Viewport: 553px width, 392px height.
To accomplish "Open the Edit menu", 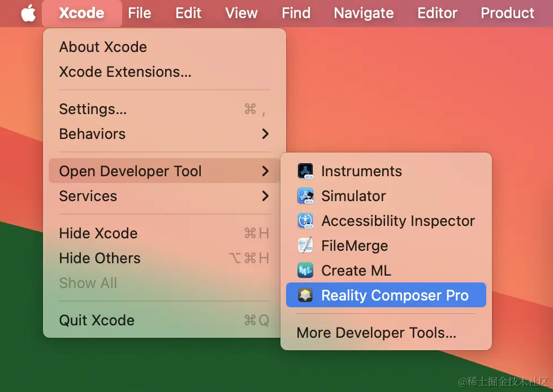I will pyautogui.click(x=188, y=13).
